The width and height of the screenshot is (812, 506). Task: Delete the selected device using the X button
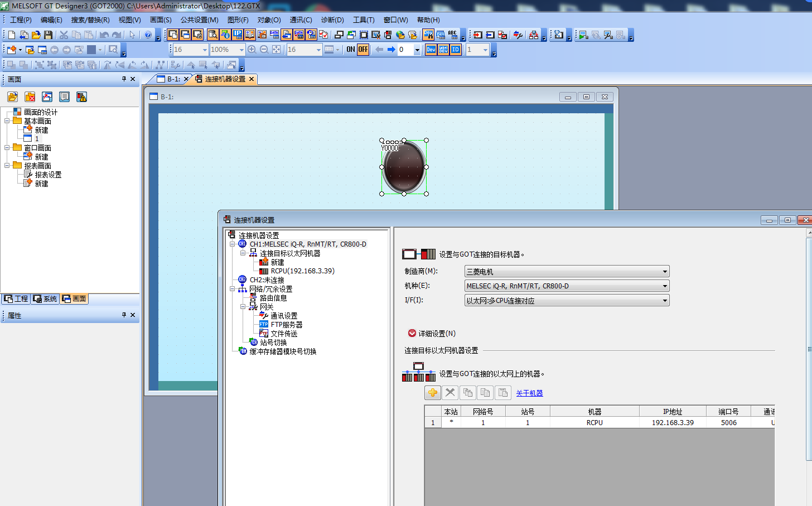point(450,393)
